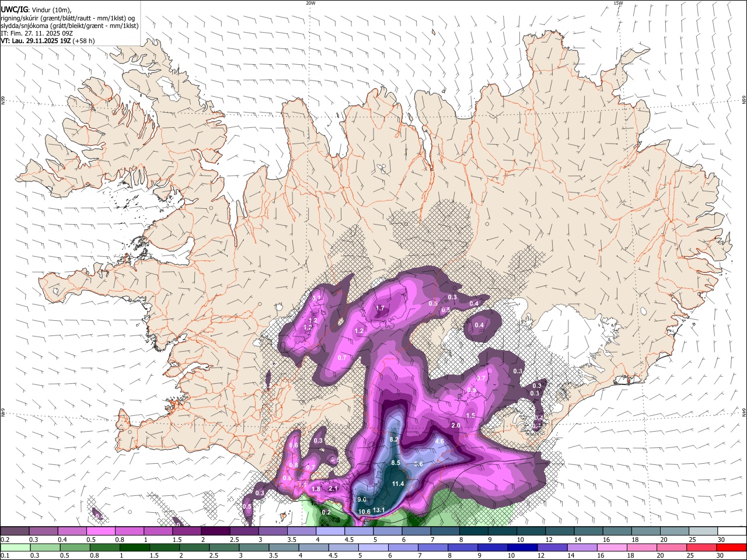
Task: Click the 4.6 precipitation label
Action: 439,441
